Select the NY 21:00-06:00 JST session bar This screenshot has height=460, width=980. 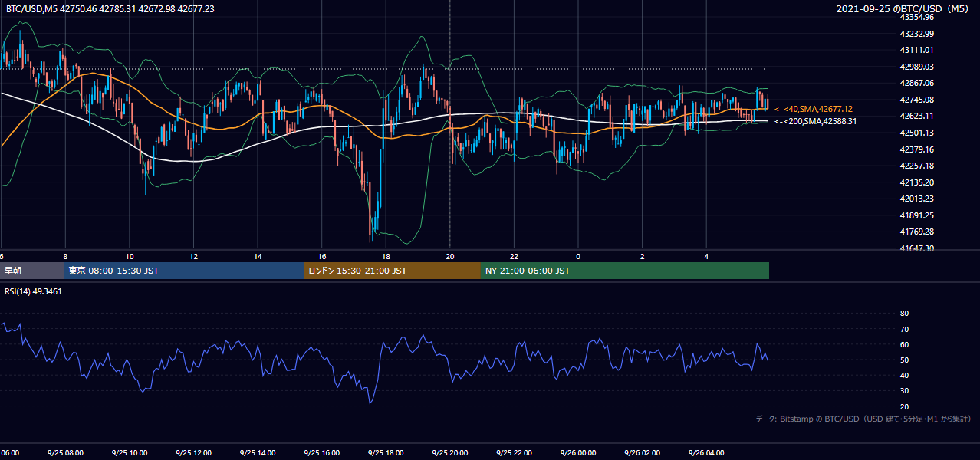click(625, 271)
